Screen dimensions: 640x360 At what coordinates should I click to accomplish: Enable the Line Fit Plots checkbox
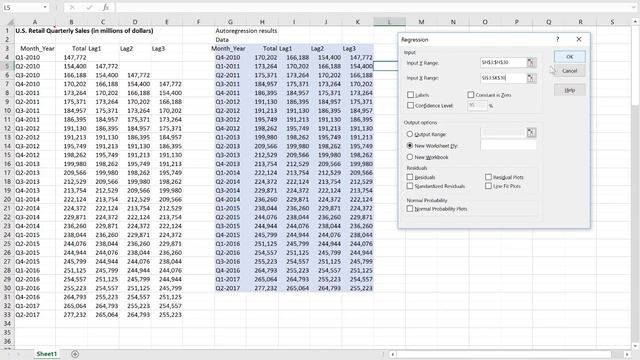coord(488,186)
